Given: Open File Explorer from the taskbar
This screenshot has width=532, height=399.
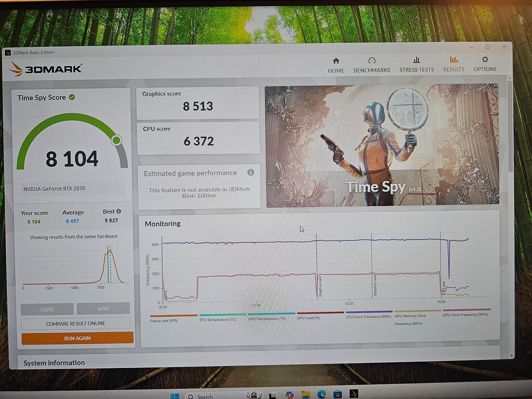Looking at the screenshot, I should coord(305,395).
